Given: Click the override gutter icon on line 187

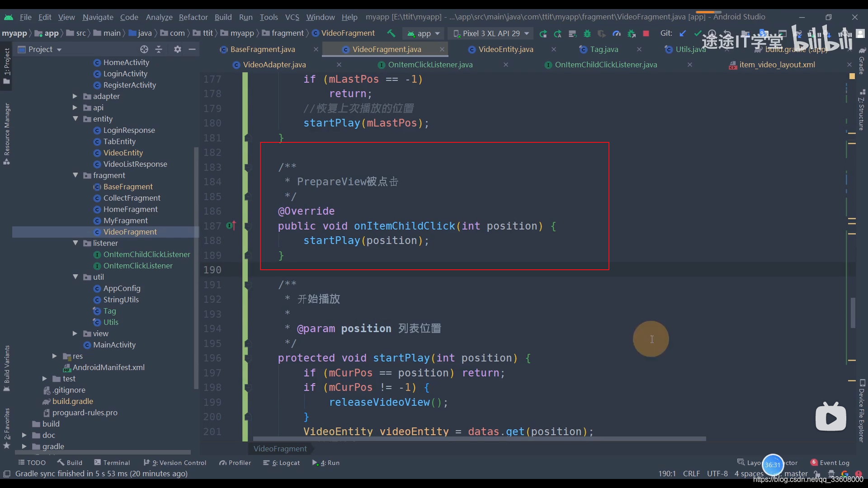Looking at the screenshot, I should coord(231,225).
